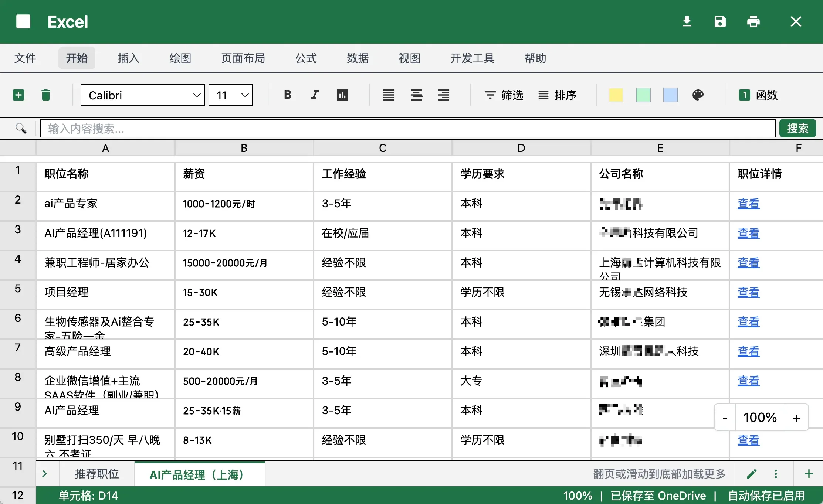Click the save floppy disk icon
This screenshot has width=823, height=504.
point(720,21)
